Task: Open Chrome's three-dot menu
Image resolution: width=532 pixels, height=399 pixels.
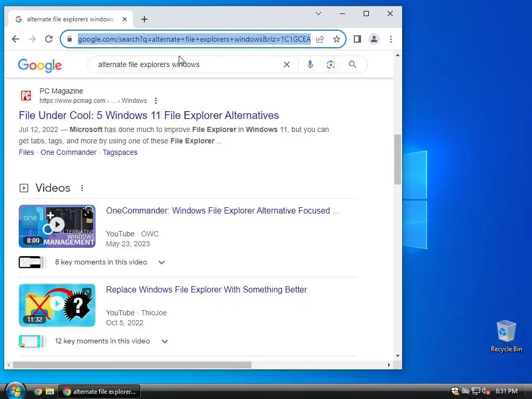Action: (391, 39)
